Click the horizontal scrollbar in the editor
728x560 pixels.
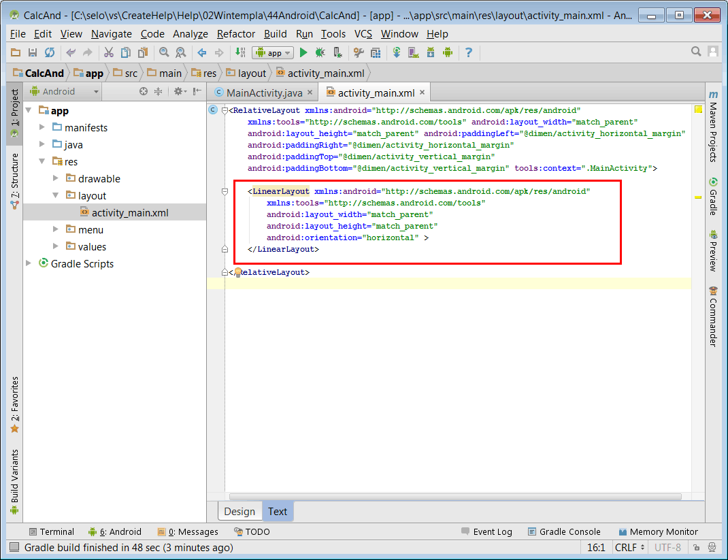(x=455, y=497)
